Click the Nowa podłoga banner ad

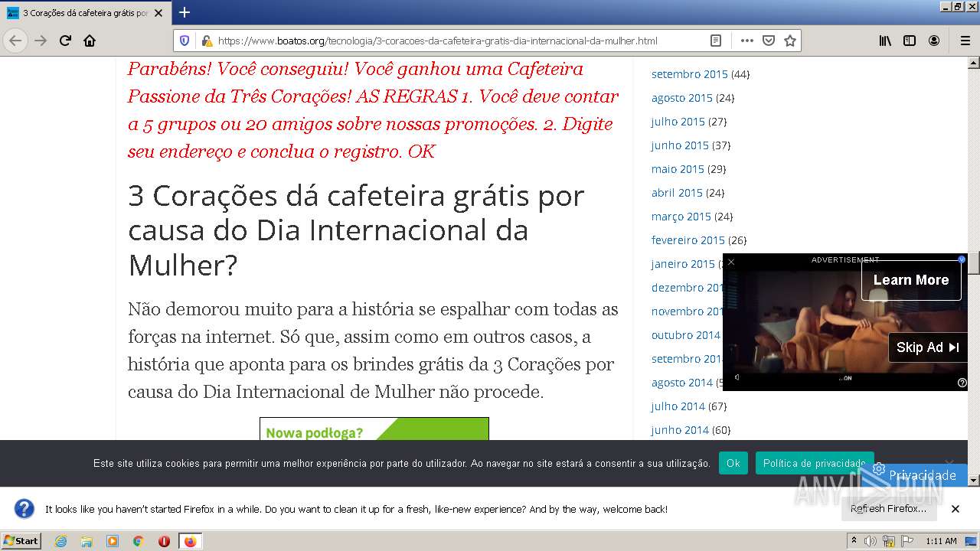click(x=374, y=429)
